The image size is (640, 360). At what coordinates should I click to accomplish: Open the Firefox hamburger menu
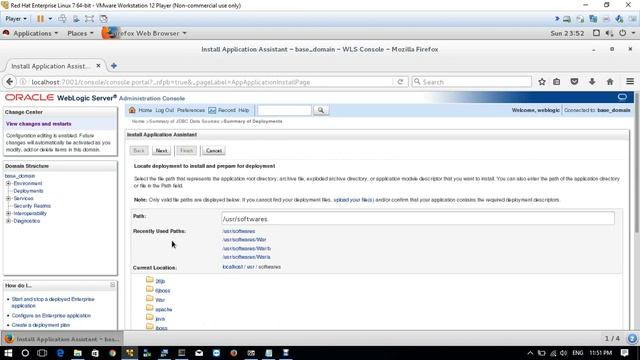tap(630, 82)
